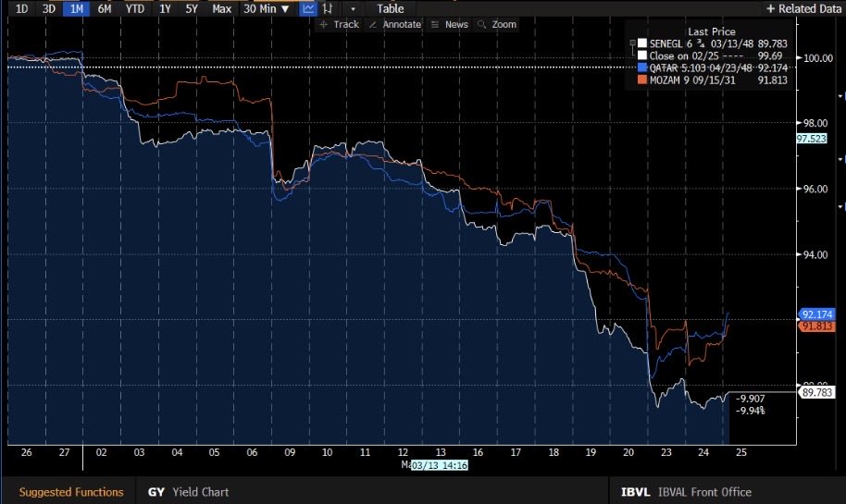Open the Table view
This screenshot has height=504, width=846.
click(x=390, y=8)
